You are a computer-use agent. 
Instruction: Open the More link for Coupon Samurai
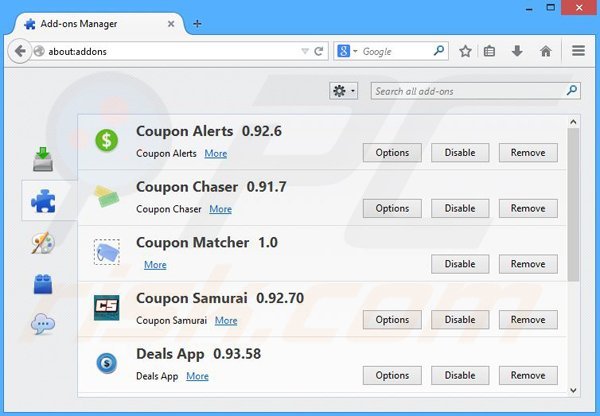[x=226, y=321]
